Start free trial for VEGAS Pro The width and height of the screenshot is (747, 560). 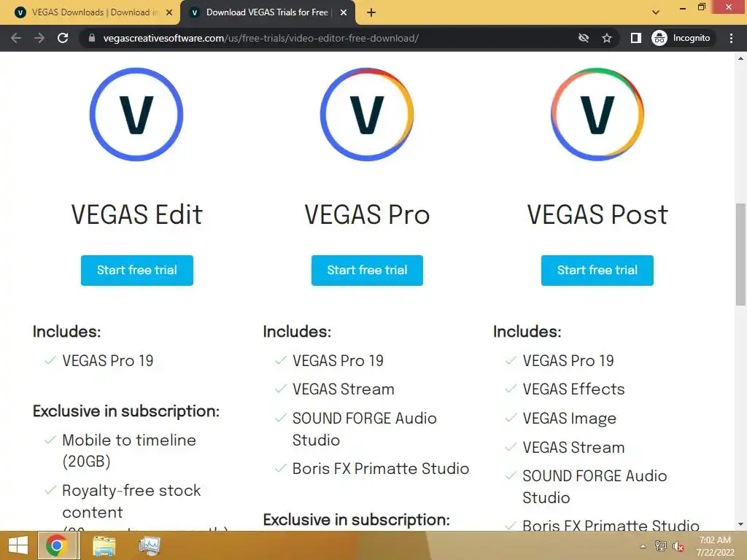point(367,270)
